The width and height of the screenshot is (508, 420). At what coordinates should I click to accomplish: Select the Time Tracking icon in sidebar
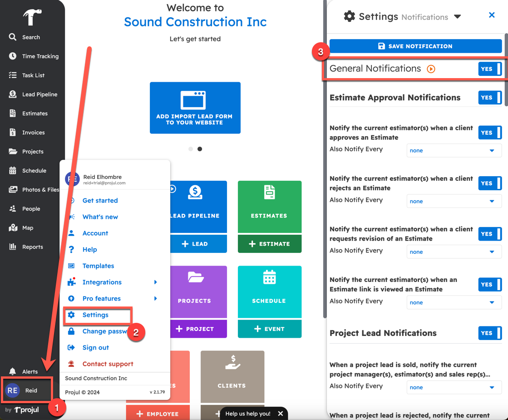tap(12, 56)
